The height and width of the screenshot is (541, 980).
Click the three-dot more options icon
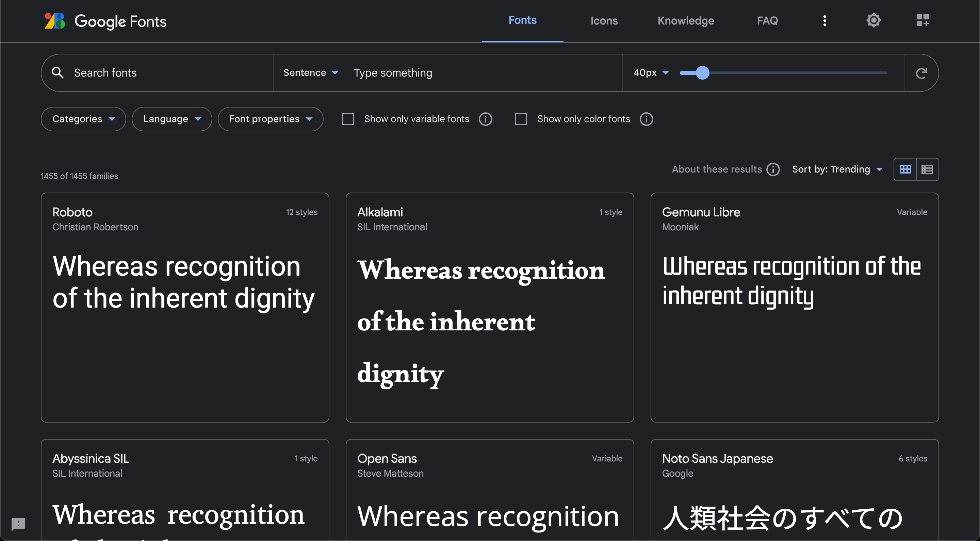tap(824, 20)
